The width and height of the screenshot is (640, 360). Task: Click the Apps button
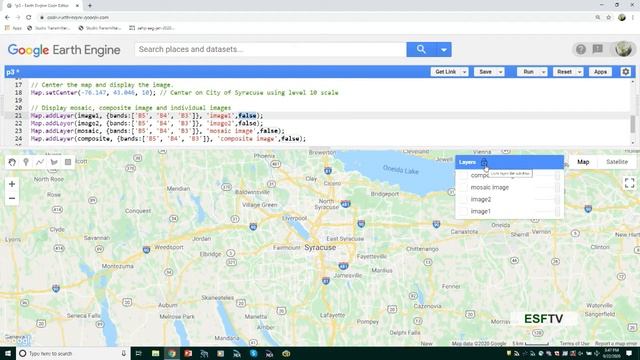point(600,72)
